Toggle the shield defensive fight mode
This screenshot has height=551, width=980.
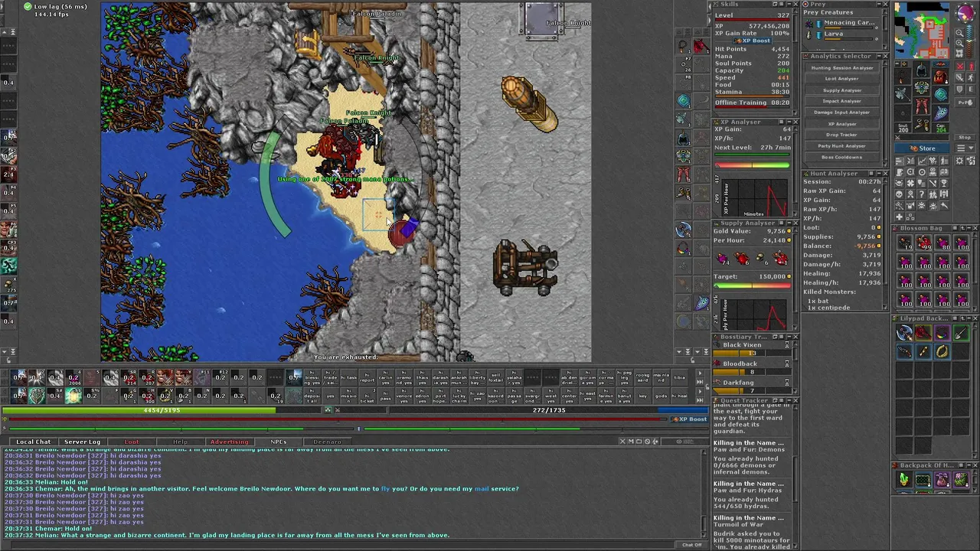tap(959, 90)
